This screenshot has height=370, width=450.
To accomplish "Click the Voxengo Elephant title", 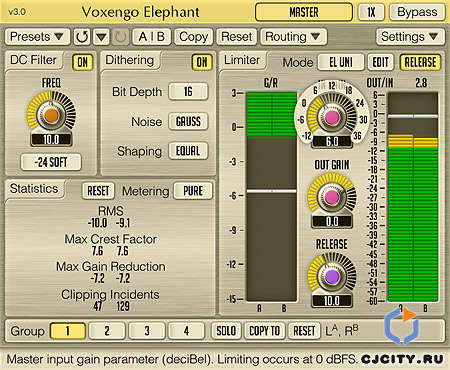I will pyautogui.click(x=140, y=12).
